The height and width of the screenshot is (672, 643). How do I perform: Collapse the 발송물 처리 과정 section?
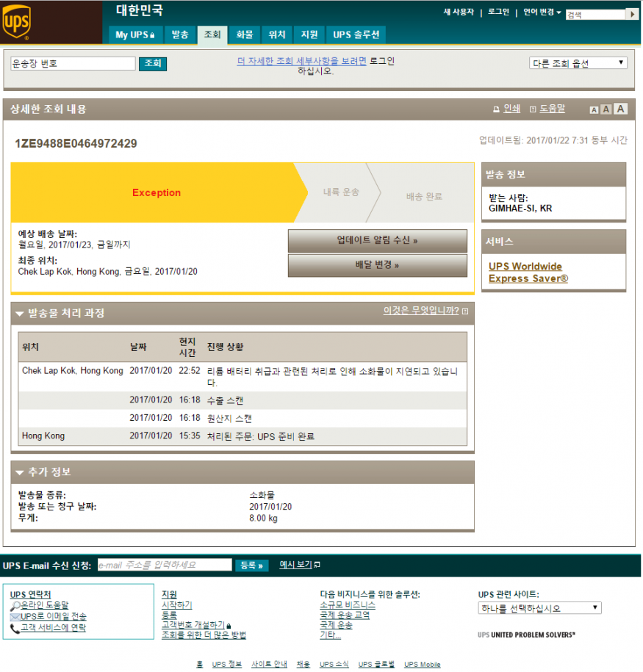(x=19, y=314)
